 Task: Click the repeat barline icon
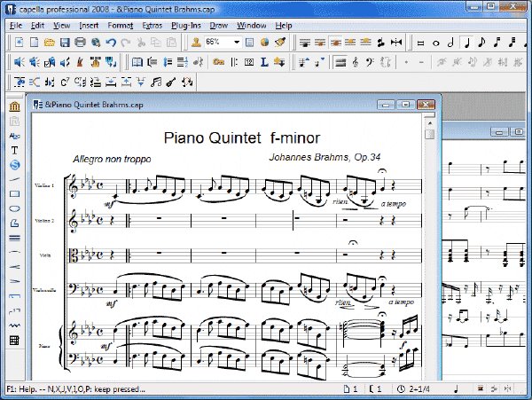(x=234, y=62)
